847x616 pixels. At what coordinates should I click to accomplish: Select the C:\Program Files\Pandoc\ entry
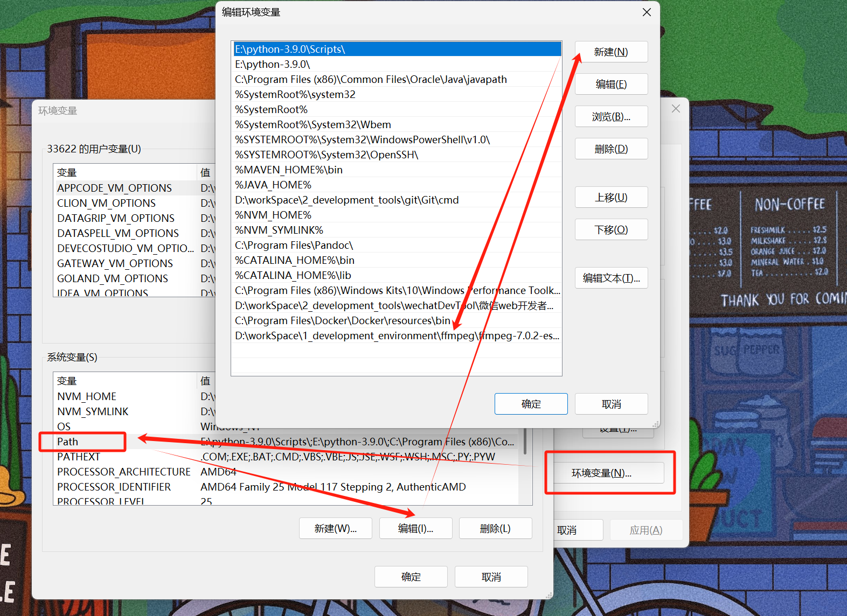click(294, 245)
